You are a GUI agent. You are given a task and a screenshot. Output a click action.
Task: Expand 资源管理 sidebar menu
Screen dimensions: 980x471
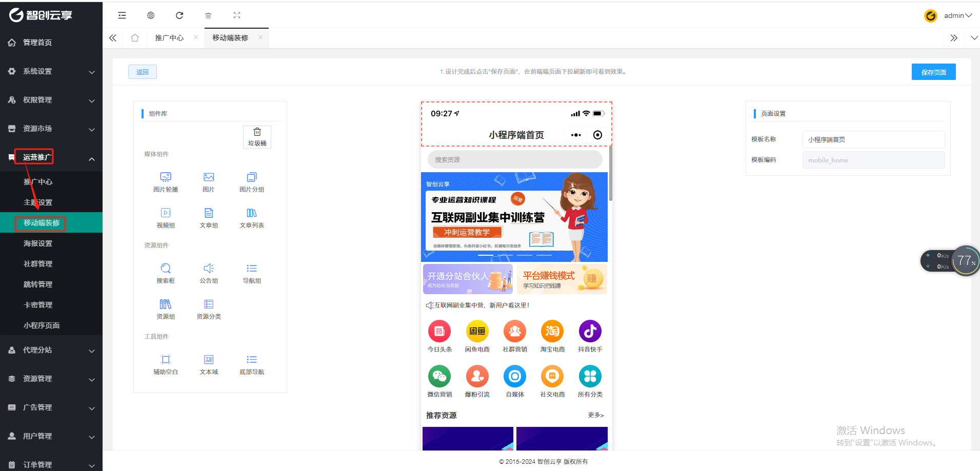pos(51,379)
